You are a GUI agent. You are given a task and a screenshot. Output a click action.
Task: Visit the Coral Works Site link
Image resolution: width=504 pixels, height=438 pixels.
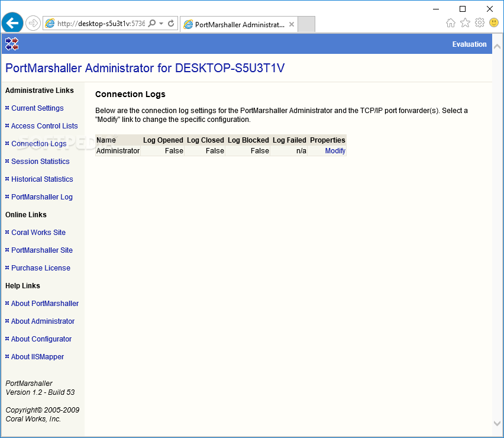tap(38, 233)
